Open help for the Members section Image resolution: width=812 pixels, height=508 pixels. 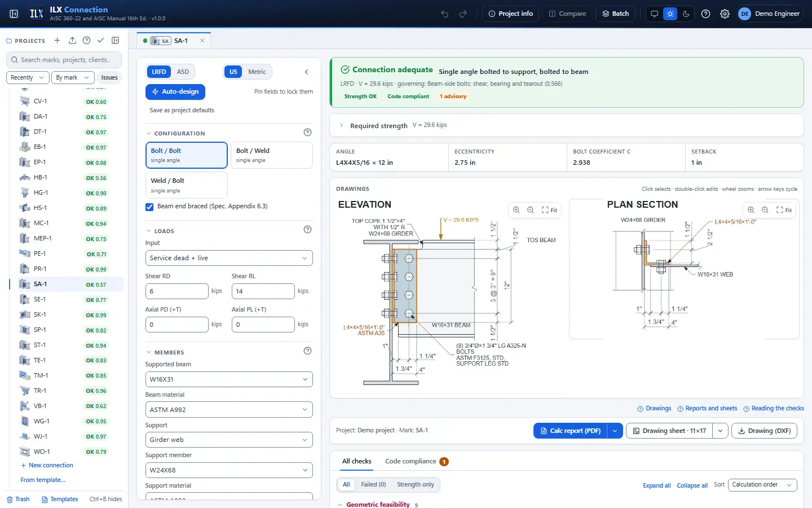(307, 351)
